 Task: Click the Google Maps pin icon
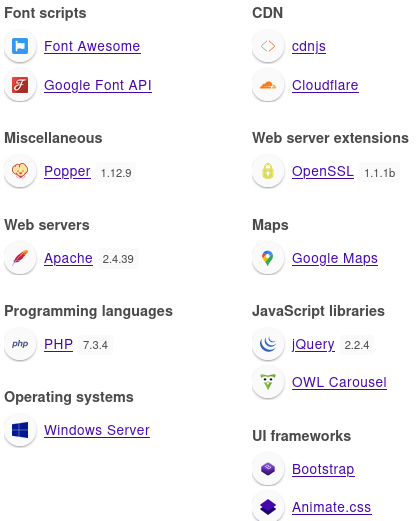coord(268,258)
